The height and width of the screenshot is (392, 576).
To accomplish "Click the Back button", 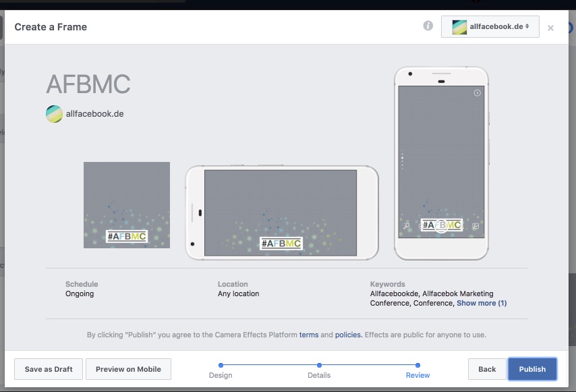I will pyautogui.click(x=487, y=369).
